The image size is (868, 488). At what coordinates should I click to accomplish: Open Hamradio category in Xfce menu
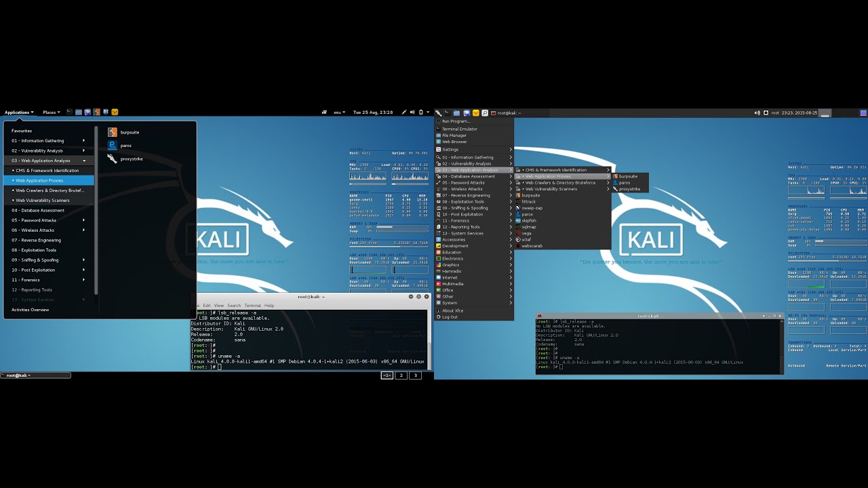click(x=474, y=271)
